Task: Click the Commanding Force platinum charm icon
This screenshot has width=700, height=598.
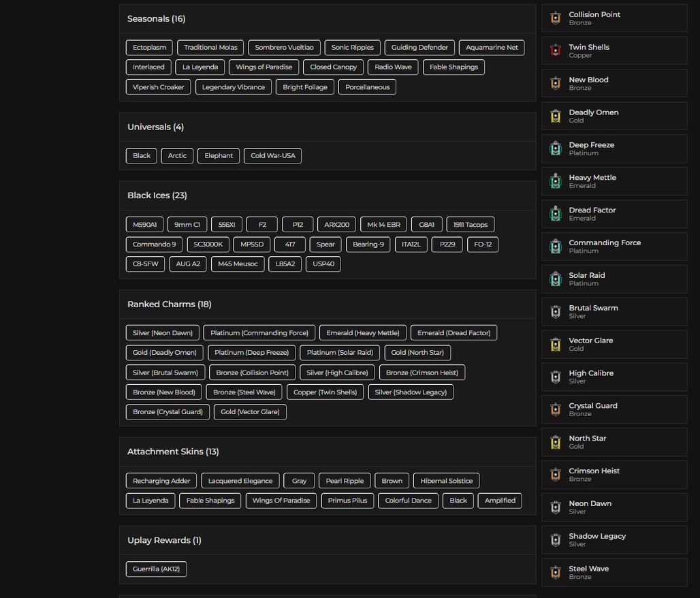Action: coord(556,247)
